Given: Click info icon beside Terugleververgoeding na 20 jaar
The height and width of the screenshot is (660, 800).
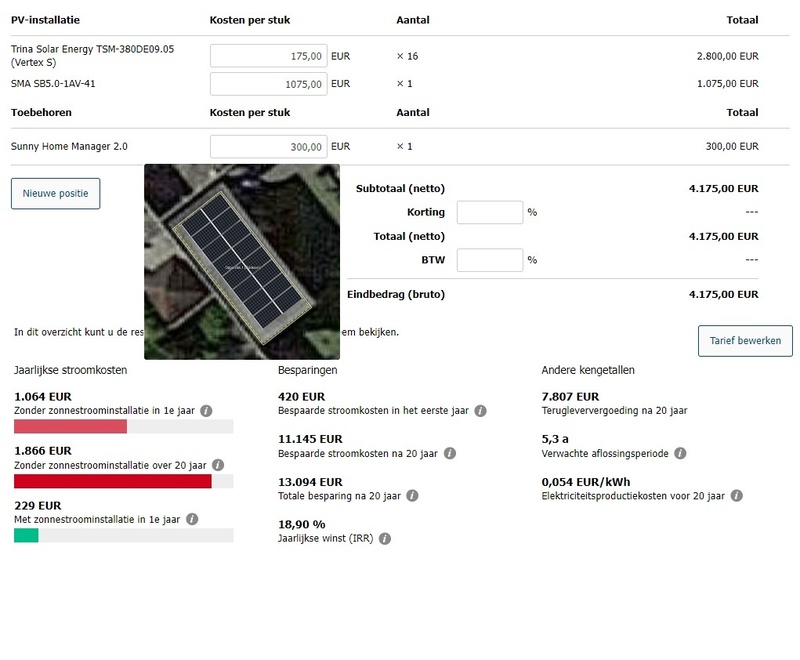Looking at the screenshot, I should pos(695,411).
